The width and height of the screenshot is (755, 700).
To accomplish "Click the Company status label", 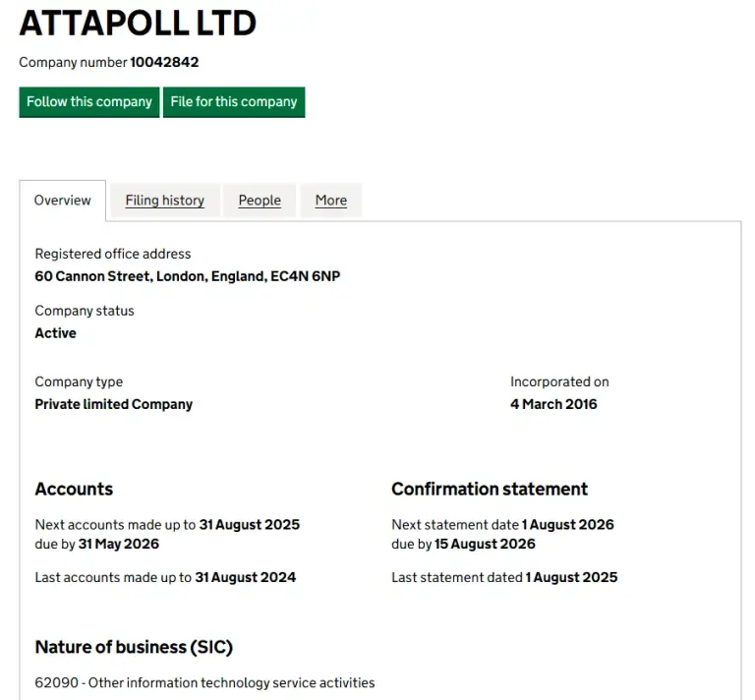I will (85, 311).
